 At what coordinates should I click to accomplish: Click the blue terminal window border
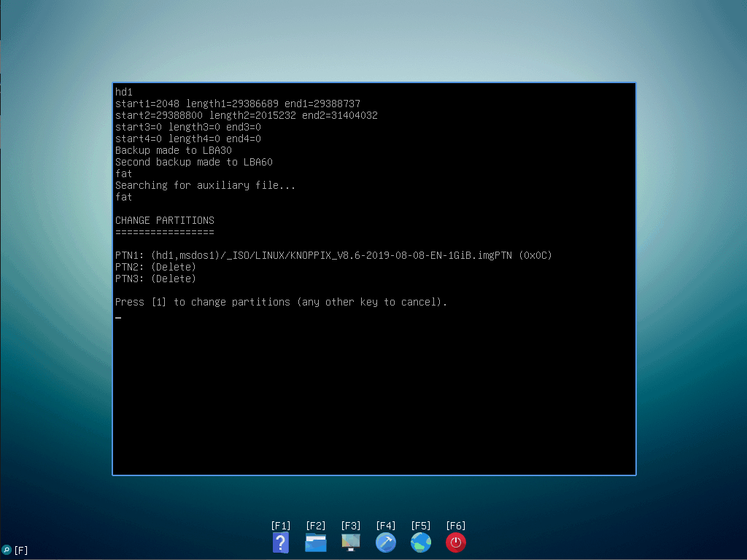[x=373, y=83]
